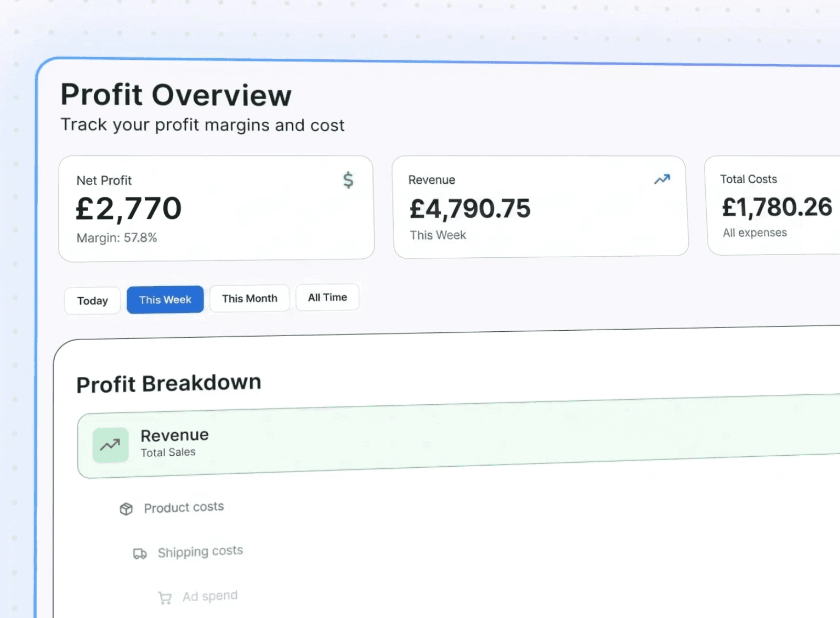
Task: Select the Revenue chart icon in Profit Breakdown
Action: [110, 445]
